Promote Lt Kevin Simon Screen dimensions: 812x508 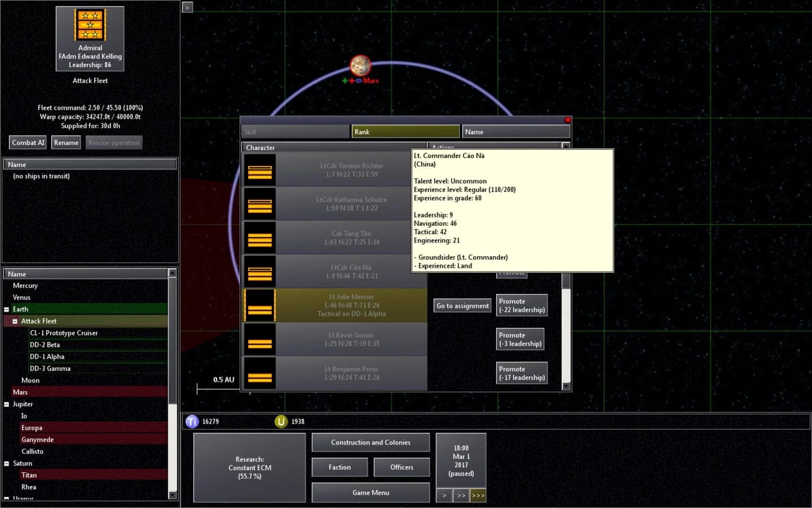coord(520,339)
